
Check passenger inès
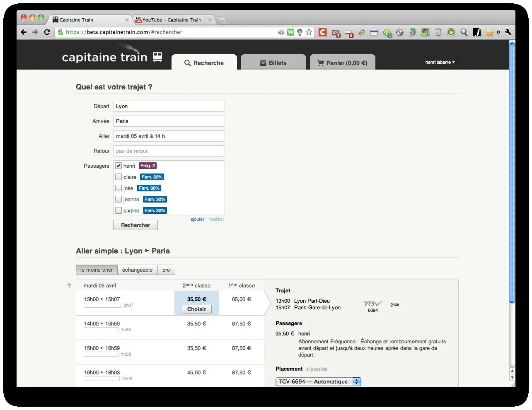pyautogui.click(x=118, y=188)
